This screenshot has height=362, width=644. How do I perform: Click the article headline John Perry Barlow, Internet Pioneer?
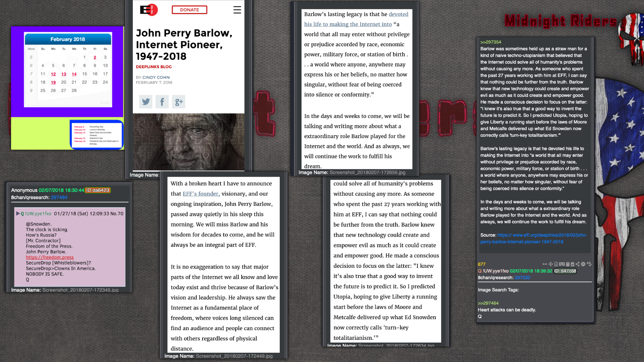tap(184, 45)
